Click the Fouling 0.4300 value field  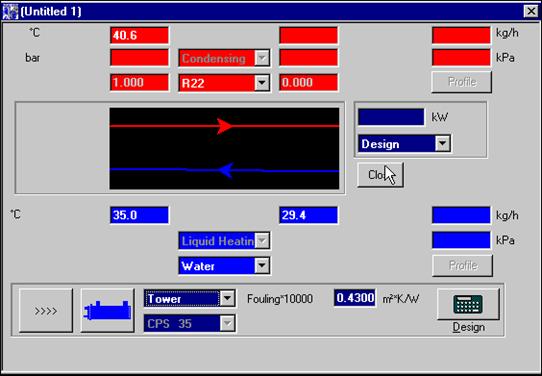pos(355,298)
